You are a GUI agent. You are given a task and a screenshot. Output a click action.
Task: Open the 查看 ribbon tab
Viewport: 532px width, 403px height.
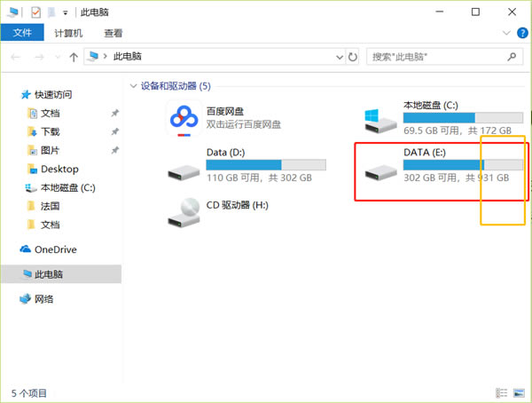[x=113, y=33]
